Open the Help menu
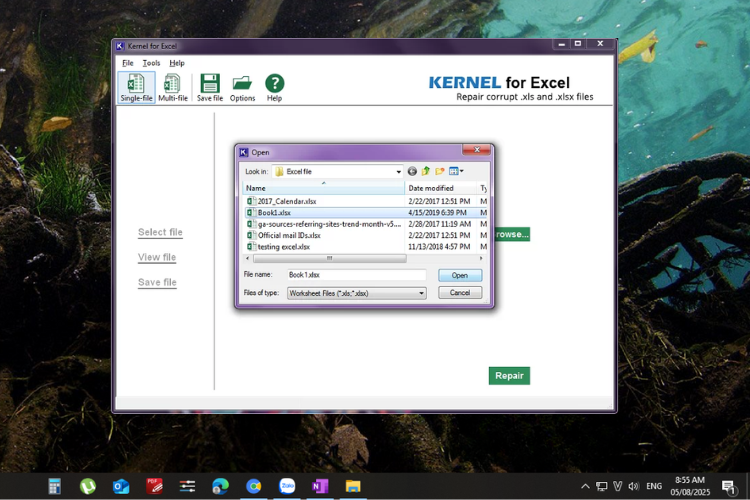 click(177, 63)
